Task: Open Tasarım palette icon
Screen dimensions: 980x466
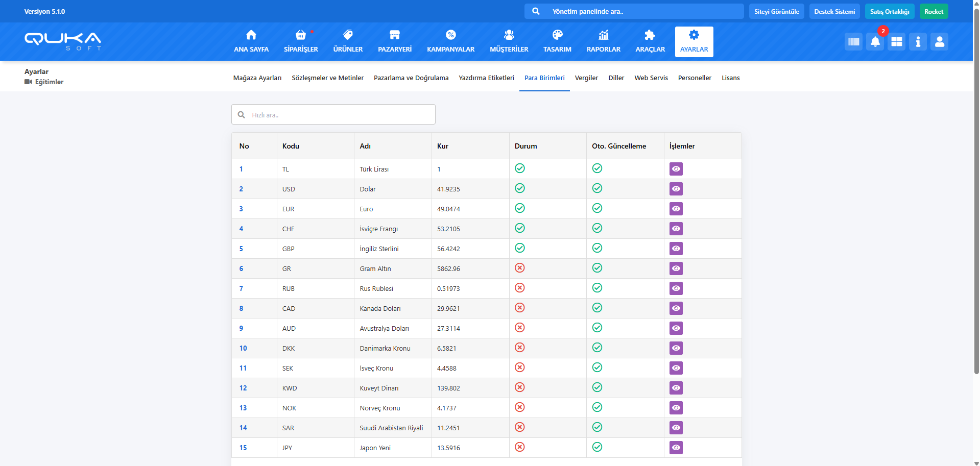Action: click(x=557, y=35)
